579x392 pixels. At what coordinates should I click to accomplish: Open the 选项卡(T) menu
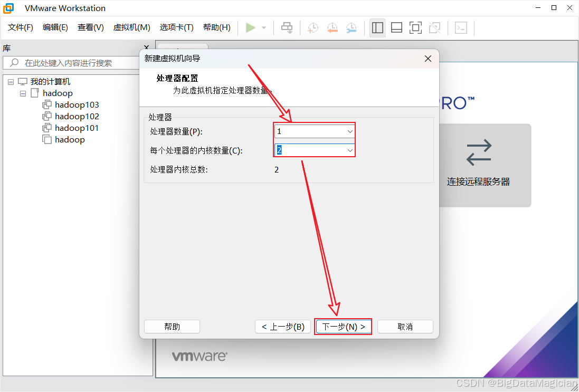tap(176, 27)
